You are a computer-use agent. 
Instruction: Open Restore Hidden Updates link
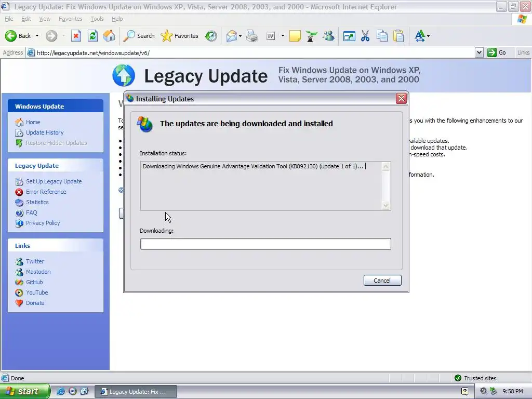(56, 143)
